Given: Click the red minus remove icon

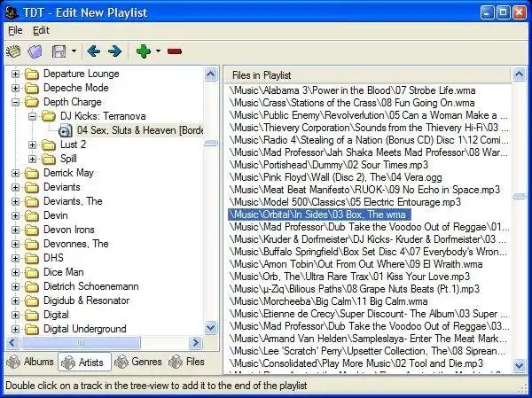Looking at the screenshot, I should pyautogui.click(x=175, y=51).
